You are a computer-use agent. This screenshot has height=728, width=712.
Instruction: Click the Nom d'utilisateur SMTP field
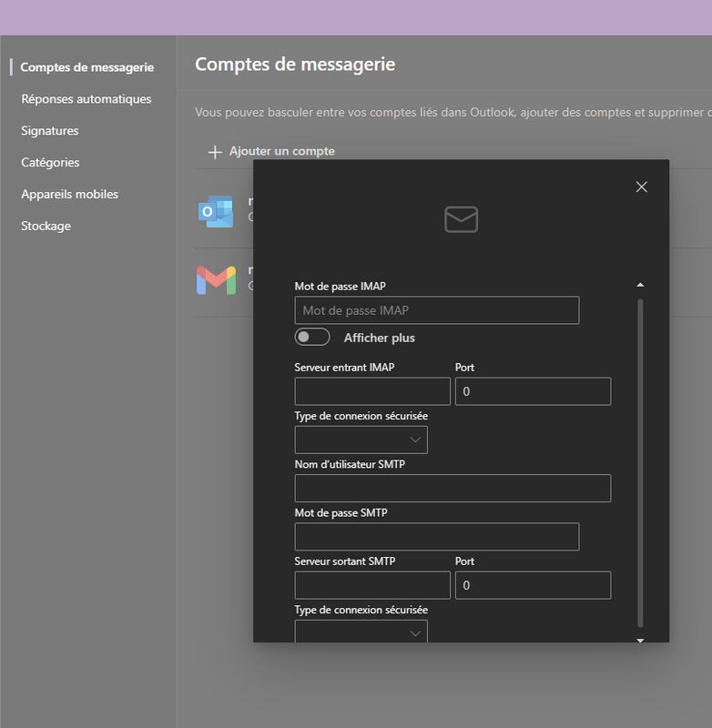coord(453,488)
